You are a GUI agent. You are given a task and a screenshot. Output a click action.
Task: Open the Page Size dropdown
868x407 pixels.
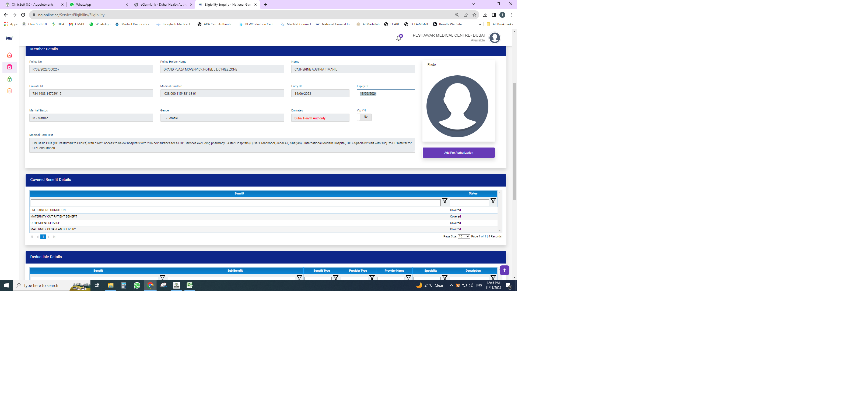click(464, 237)
